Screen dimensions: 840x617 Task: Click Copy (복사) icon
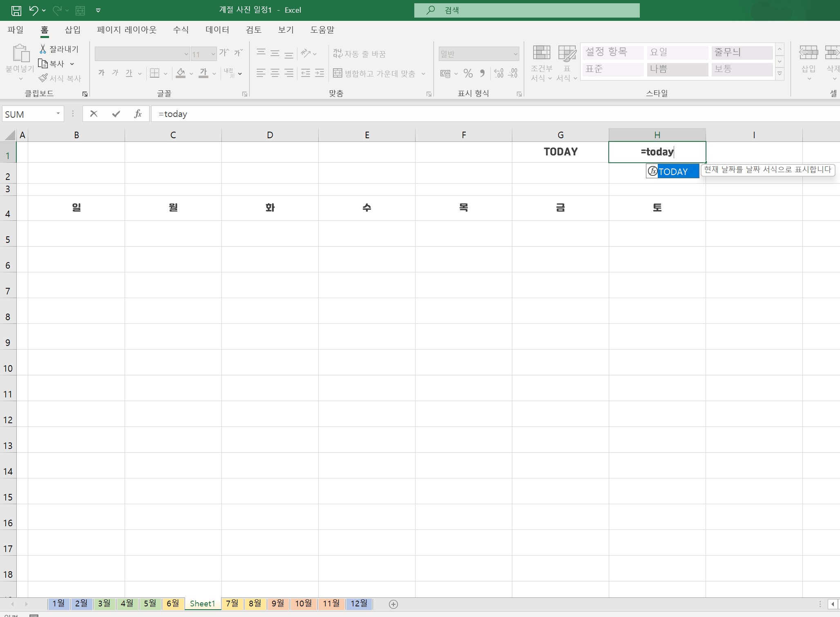(x=43, y=64)
